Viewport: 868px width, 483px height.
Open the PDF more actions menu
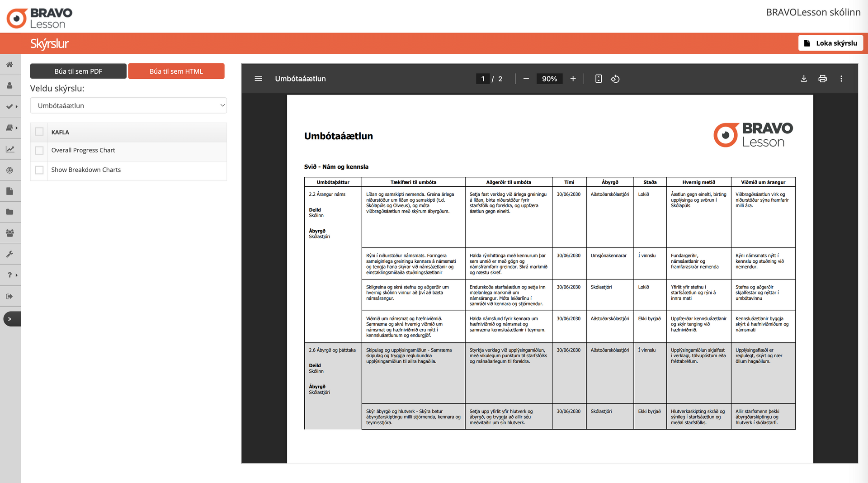841,79
